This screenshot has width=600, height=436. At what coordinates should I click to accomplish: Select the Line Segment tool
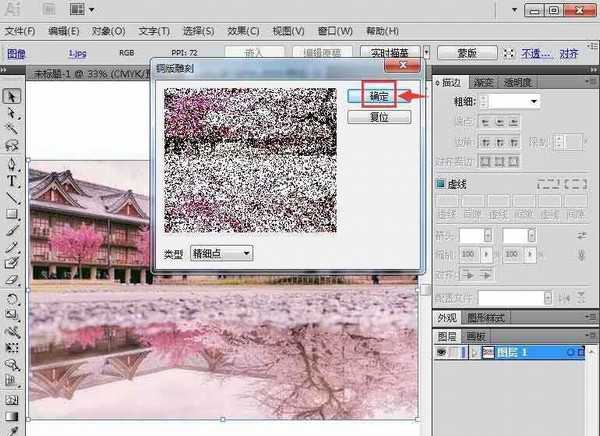(13, 198)
